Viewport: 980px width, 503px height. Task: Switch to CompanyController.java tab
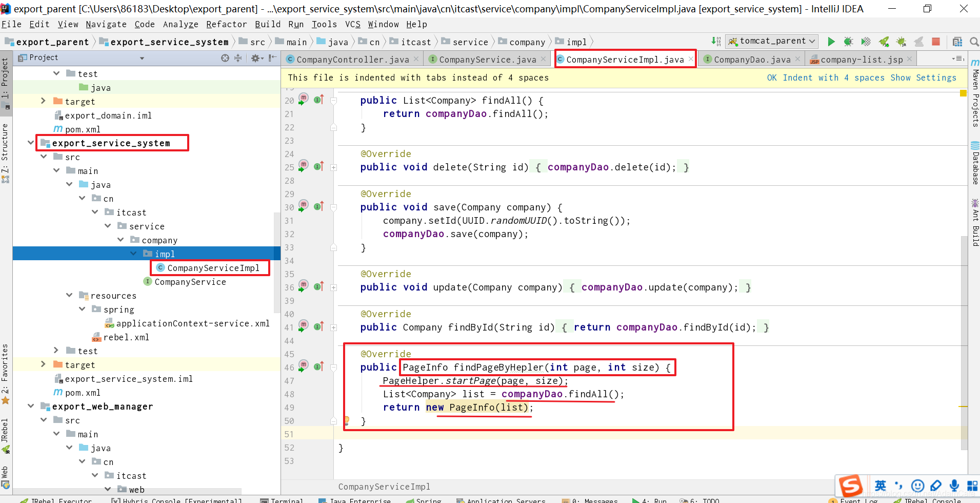point(353,60)
